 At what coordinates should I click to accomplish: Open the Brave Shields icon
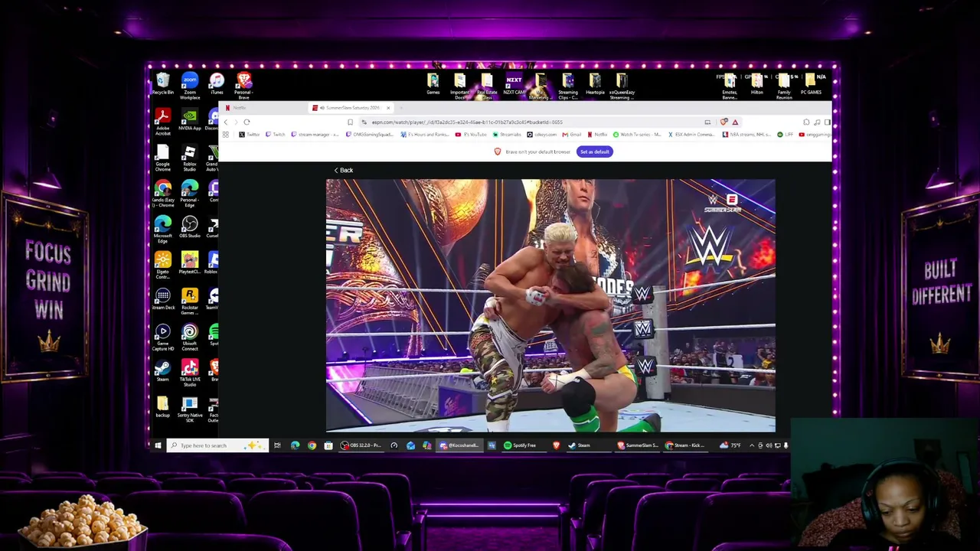pos(724,122)
